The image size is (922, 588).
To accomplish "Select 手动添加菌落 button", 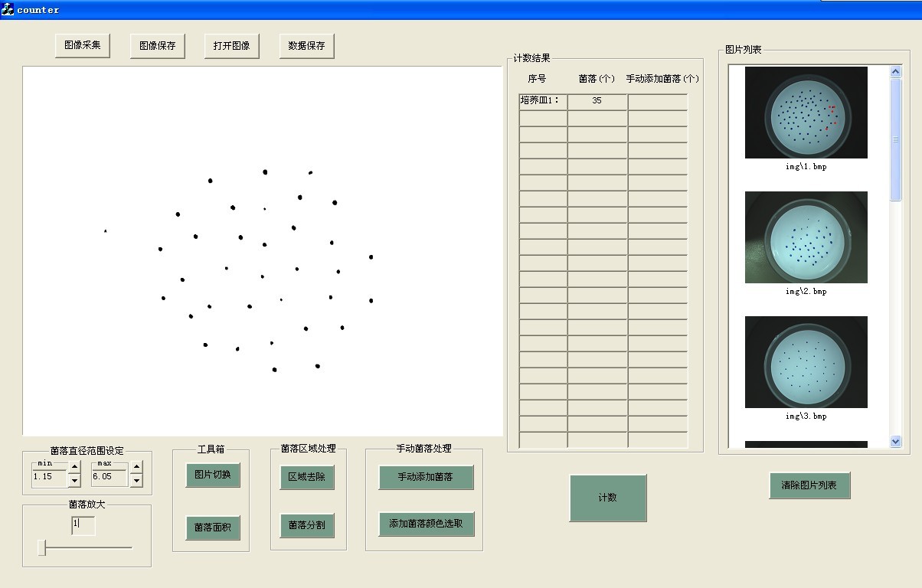I will pos(426,477).
